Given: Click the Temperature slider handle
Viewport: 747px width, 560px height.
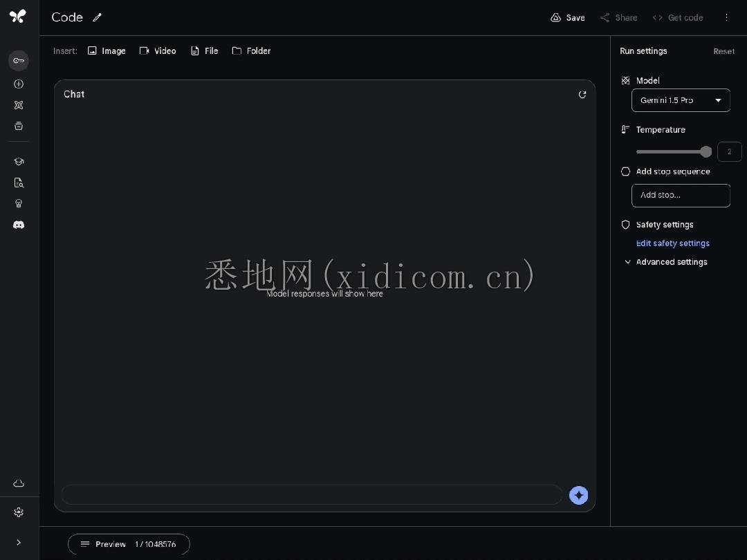Looking at the screenshot, I should pyautogui.click(x=705, y=151).
